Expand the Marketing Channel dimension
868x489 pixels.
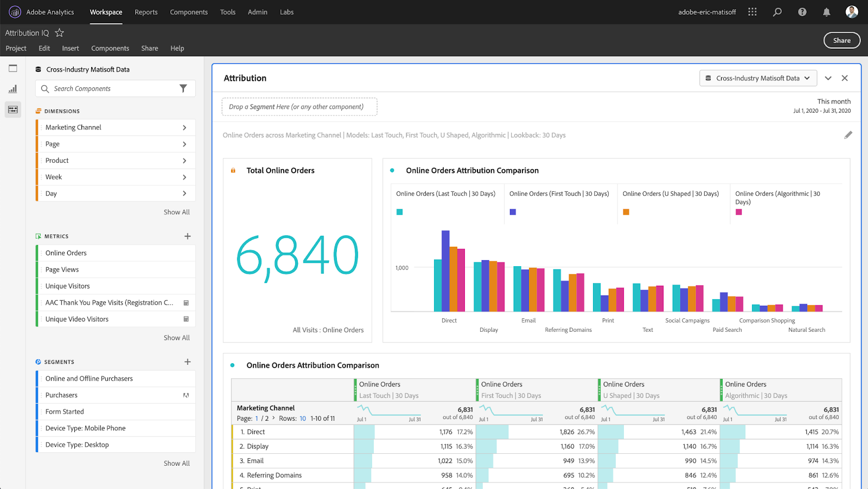pyautogui.click(x=184, y=127)
